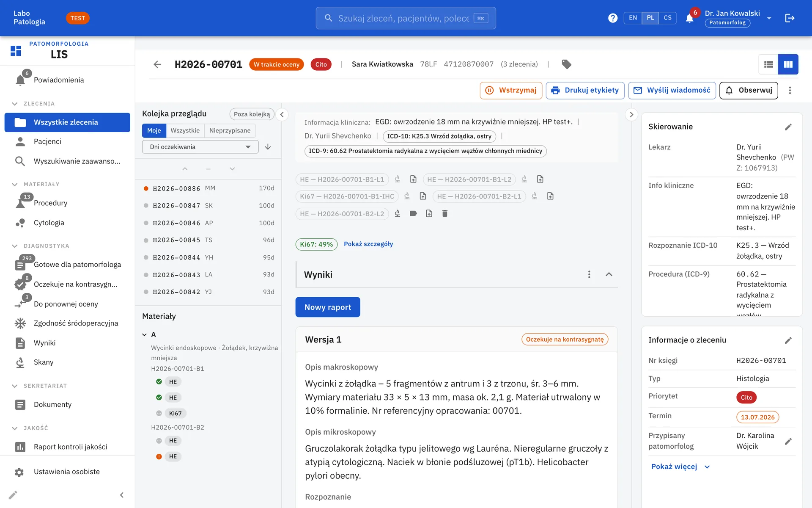Switch language to CS
The image size is (812, 508).
pos(668,18)
